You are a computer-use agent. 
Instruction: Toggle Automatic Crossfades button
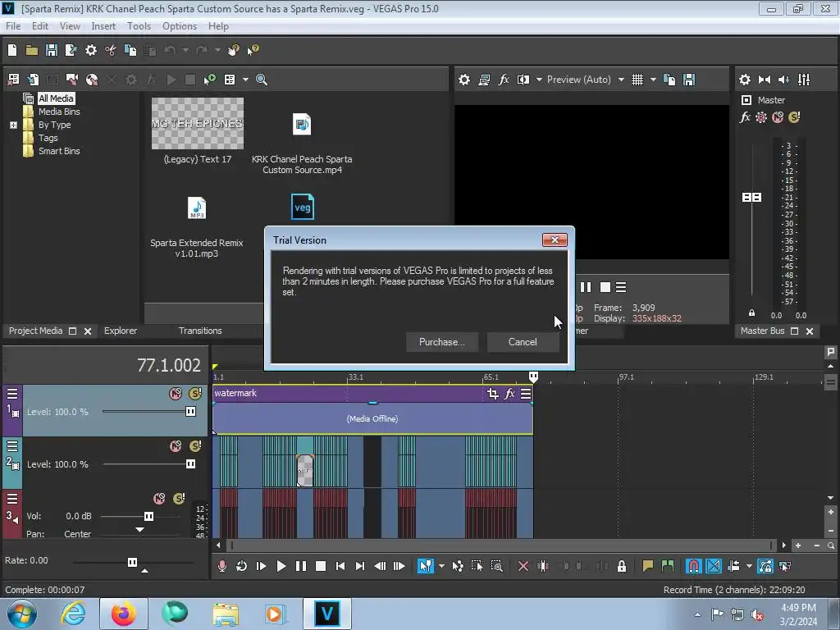(714, 566)
